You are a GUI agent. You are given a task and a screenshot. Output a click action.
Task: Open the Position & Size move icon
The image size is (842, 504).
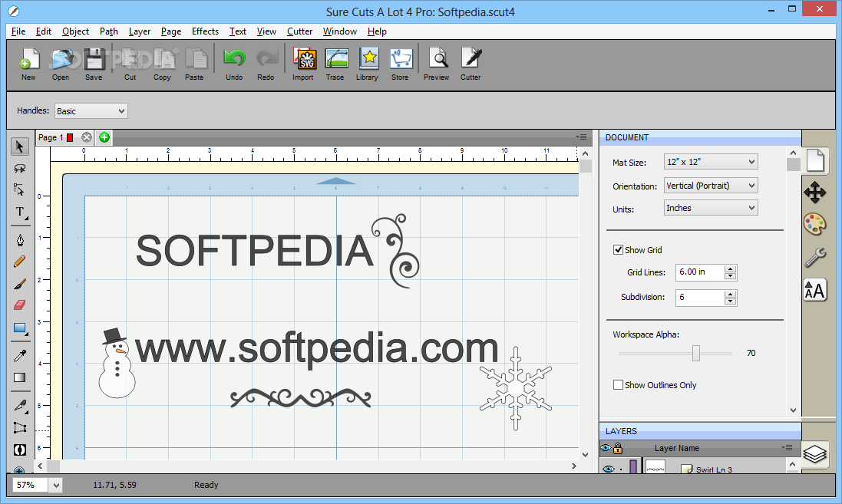815,192
